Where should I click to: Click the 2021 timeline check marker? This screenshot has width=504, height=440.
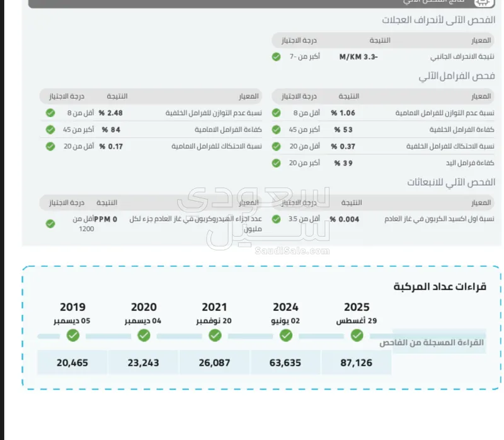click(215, 336)
